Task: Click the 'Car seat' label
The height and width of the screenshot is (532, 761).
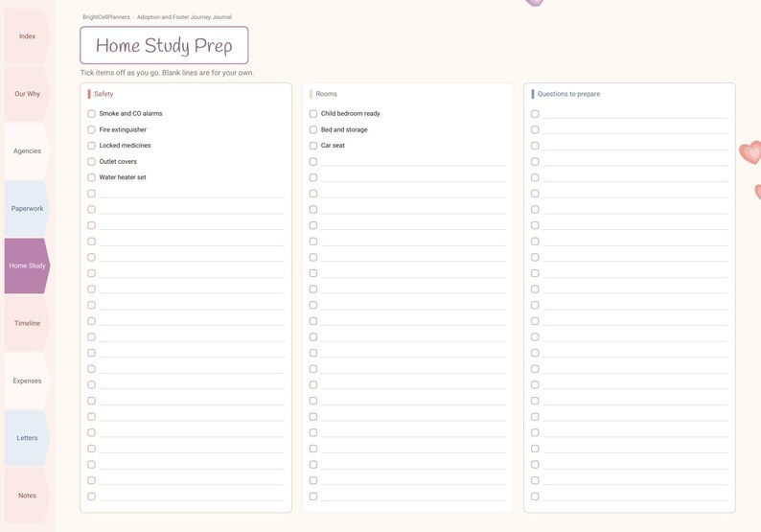Action: pos(333,145)
